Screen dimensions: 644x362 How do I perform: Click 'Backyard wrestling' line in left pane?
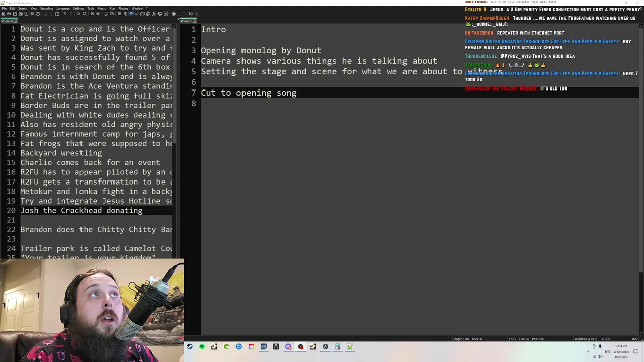(61, 153)
